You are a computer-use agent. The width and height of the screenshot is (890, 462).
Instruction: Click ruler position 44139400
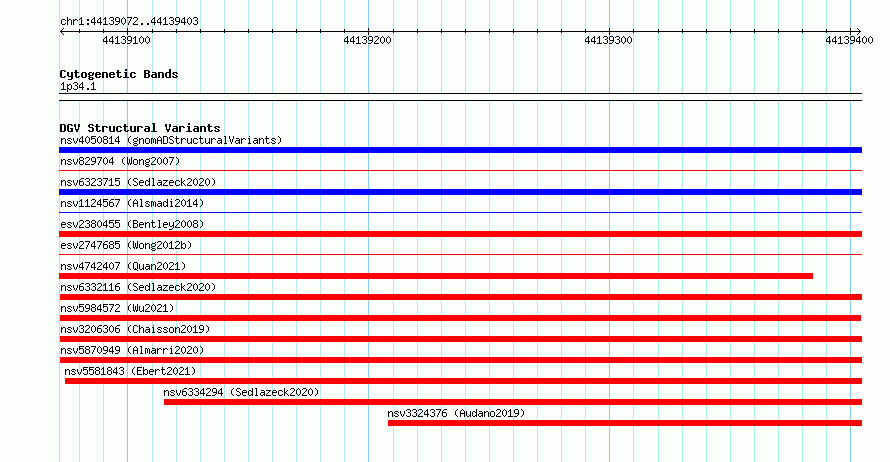coord(849,40)
